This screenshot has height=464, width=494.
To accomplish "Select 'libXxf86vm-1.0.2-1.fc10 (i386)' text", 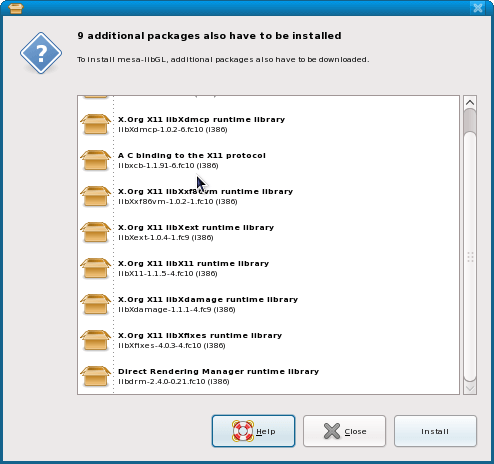I will tap(178, 201).
